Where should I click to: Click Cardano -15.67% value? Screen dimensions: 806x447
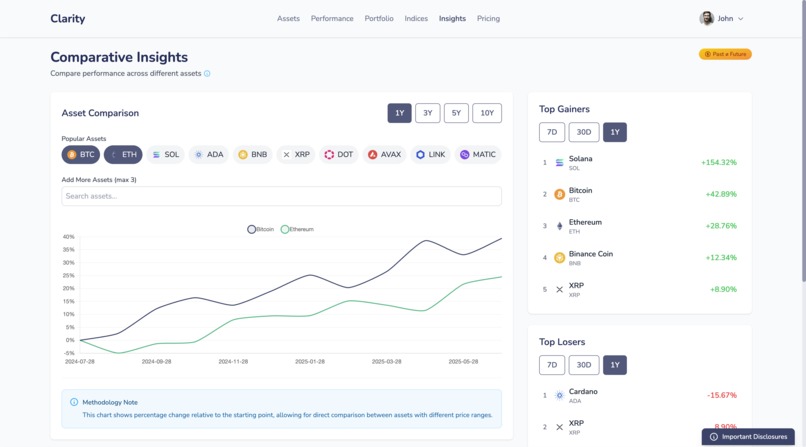click(x=722, y=395)
